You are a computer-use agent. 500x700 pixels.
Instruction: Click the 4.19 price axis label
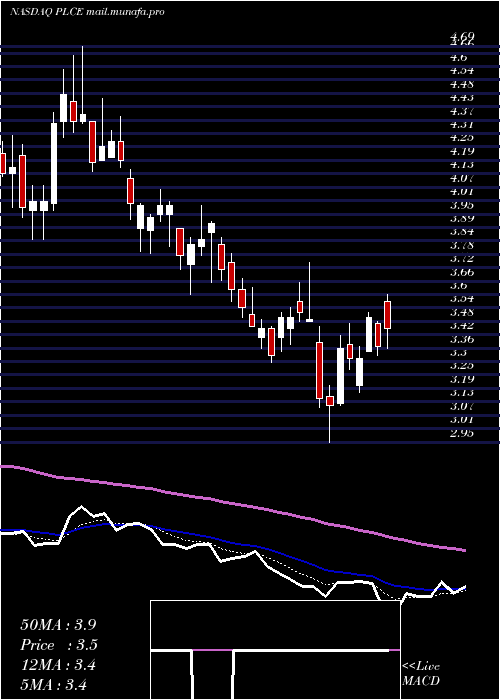pyautogui.click(x=462, y=151)
